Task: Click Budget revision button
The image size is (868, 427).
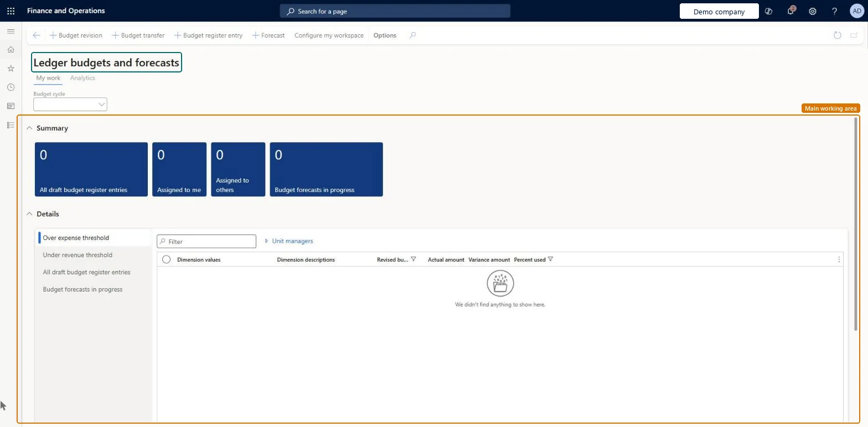Action: point(76,35)
